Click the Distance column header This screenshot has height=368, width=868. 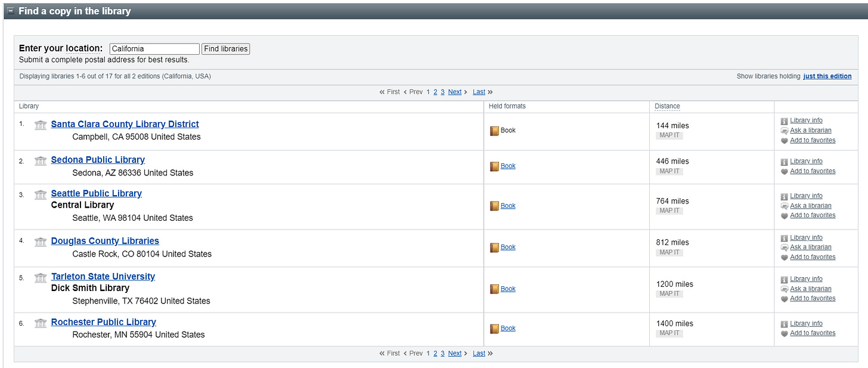667,106
